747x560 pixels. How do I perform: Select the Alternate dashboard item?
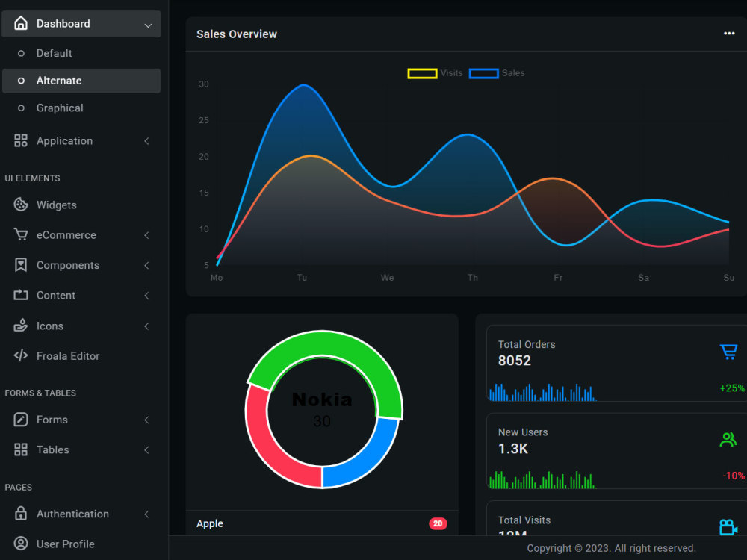81,81
